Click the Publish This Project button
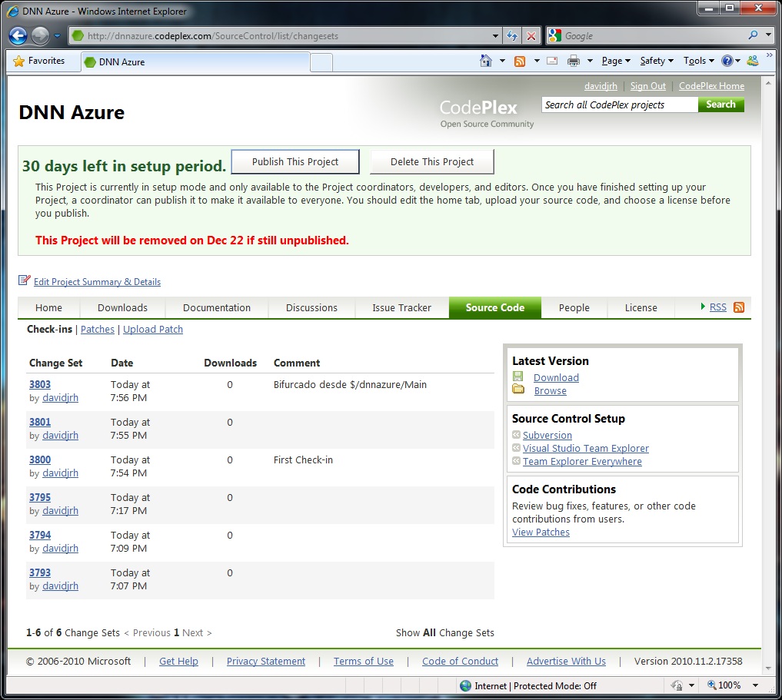Image resolution: width=782 pixels, height=700 pixels. pyautogui.click(x=295, y=161)
